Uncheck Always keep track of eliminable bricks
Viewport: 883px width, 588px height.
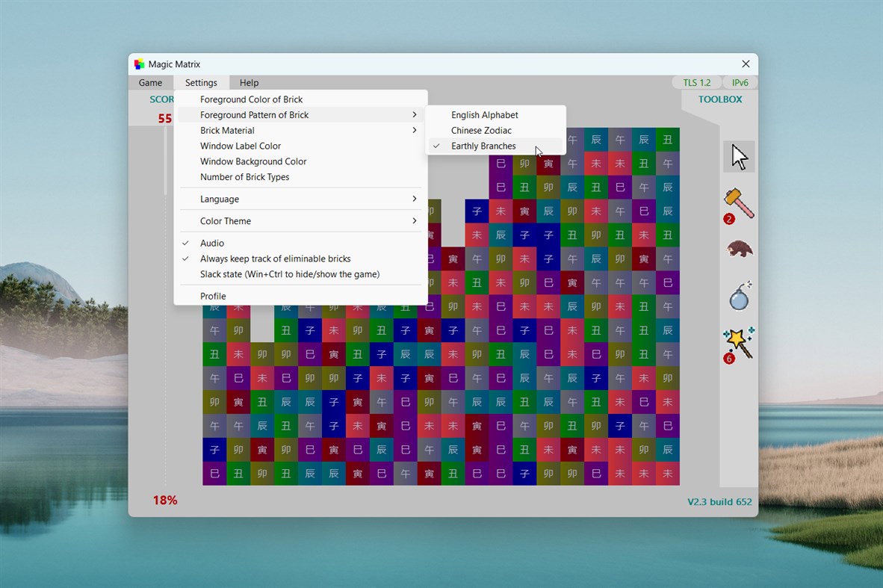click(x=275, y=259)
